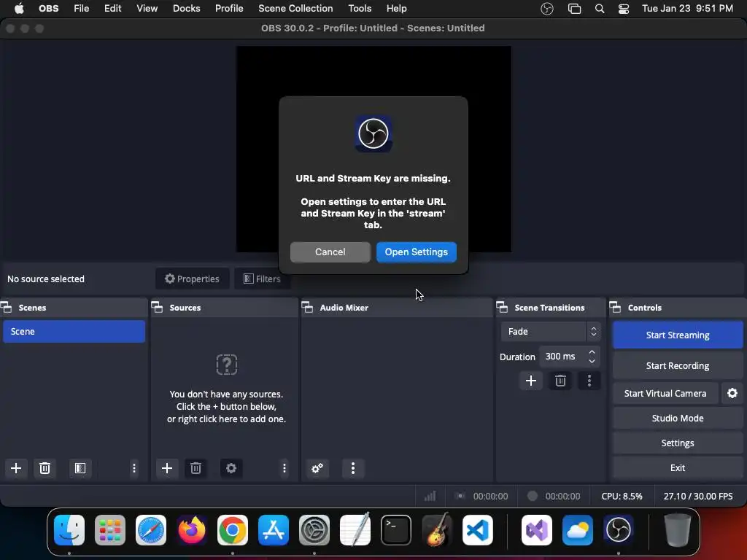Click Start Recording button
Image resolution: width=747 pixels, height=560 pixels.
[678, 366]
